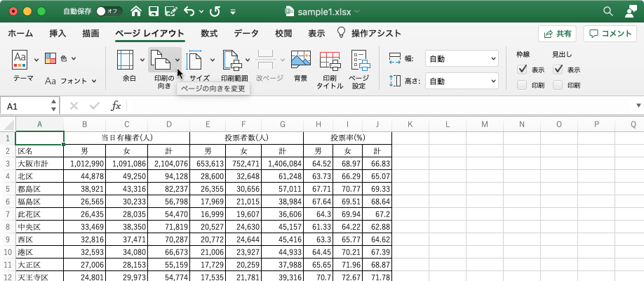Screen dimensions: 644x281
Task: Select column A header
Action: tap(39, 124)
